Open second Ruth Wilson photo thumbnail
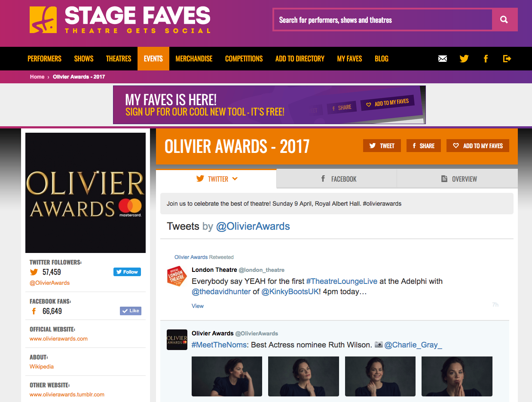 tap(303, 376)
